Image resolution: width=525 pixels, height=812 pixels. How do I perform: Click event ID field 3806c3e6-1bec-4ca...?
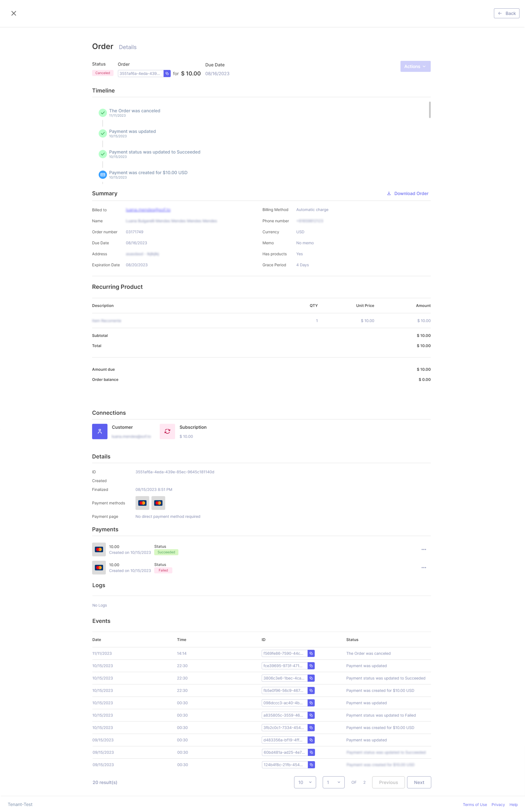[285, 678]
